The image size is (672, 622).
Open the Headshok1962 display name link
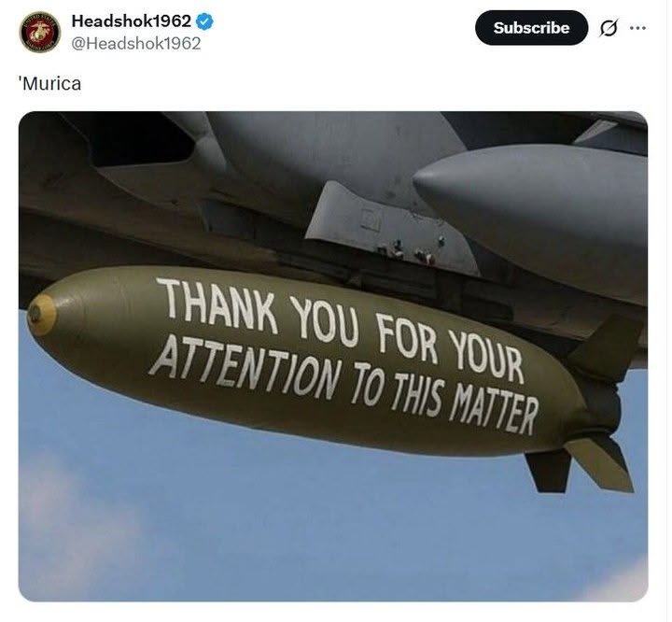pos(132,21)
